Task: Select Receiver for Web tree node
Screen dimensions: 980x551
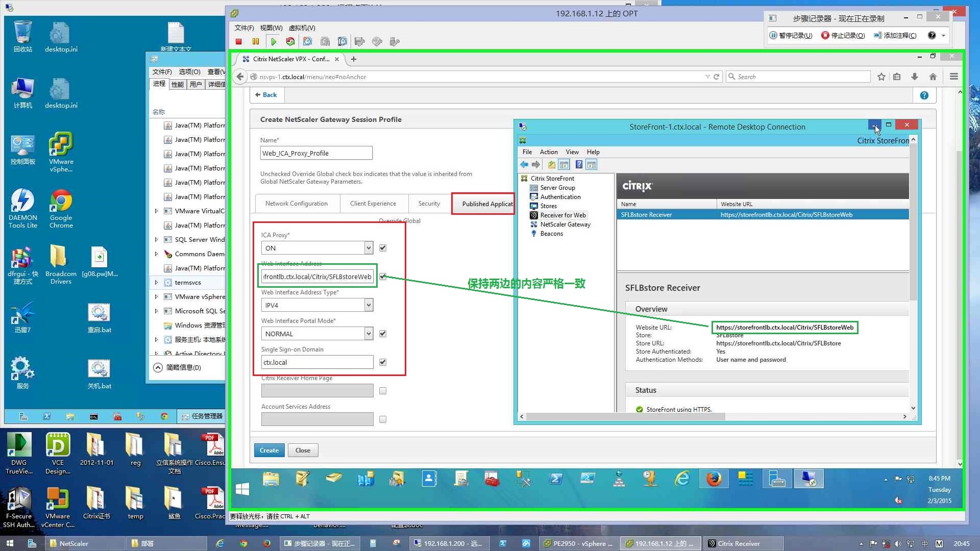Action: coord(563,215)
